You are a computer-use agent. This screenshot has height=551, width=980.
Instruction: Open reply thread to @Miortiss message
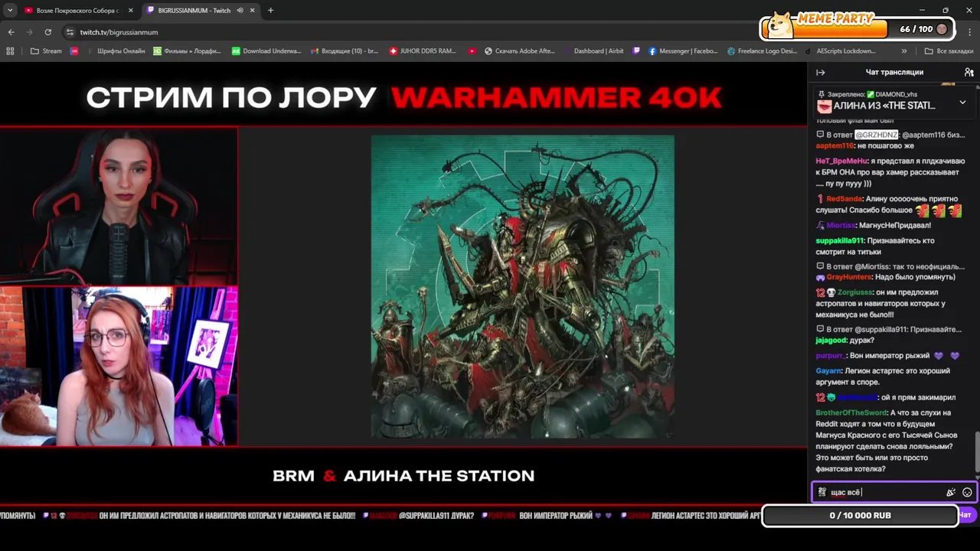(890, 266)
